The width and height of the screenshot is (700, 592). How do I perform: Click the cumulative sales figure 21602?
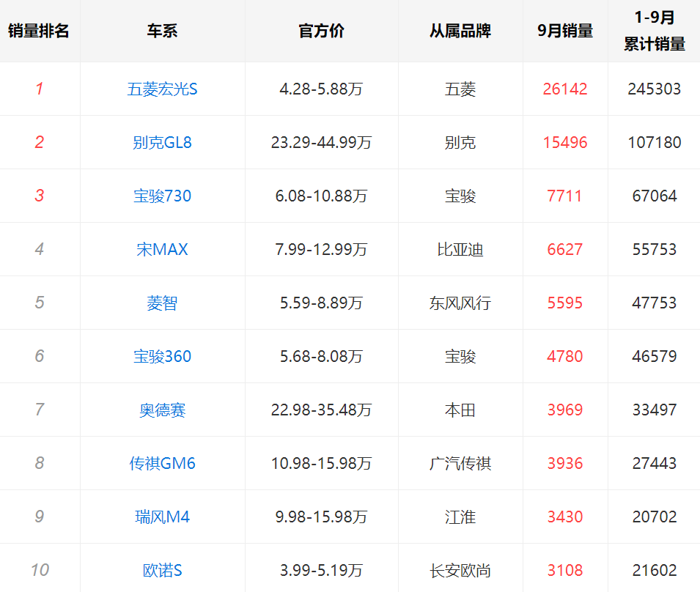(x=655, y=571)
